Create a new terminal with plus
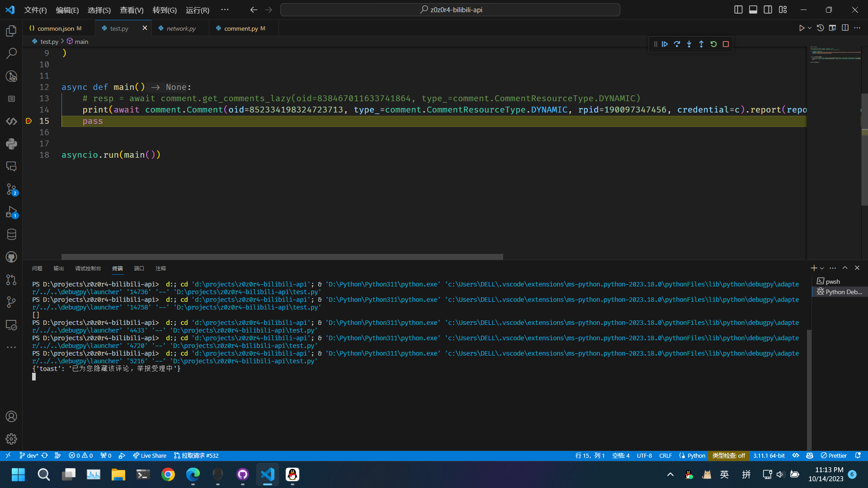 (x=814, y=268)
